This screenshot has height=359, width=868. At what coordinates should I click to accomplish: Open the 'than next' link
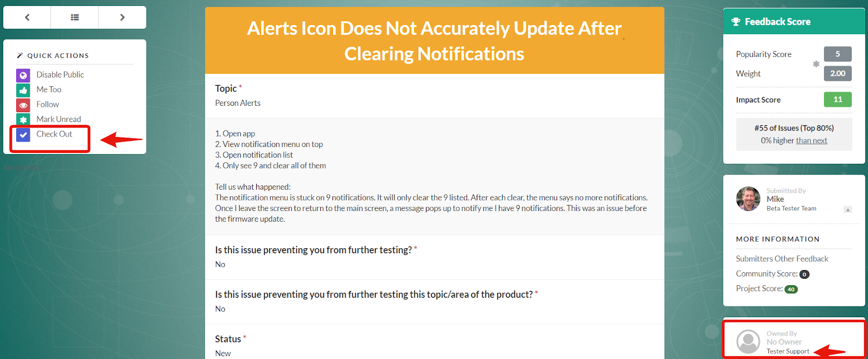[x=812, y=140]
